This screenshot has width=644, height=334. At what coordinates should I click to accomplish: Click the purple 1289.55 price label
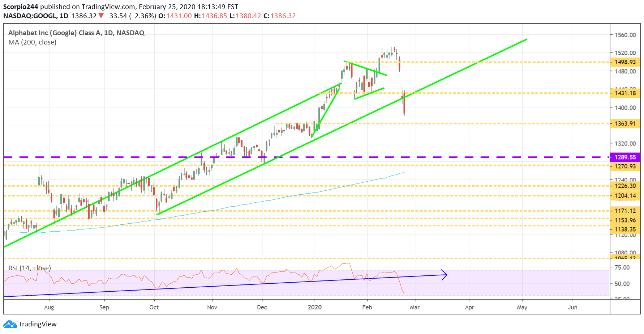(x=625, y=157)
